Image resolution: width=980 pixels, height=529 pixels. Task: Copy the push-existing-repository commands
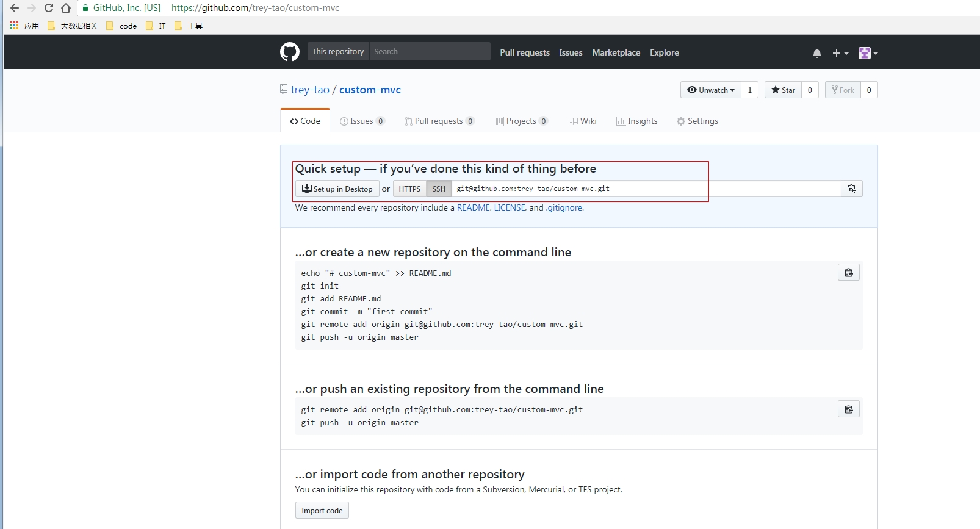[x=849, y=409]
